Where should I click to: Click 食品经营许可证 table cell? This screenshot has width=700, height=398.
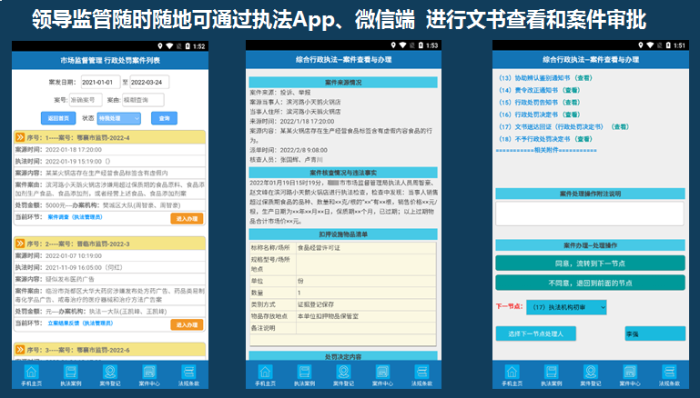[366, 248]
